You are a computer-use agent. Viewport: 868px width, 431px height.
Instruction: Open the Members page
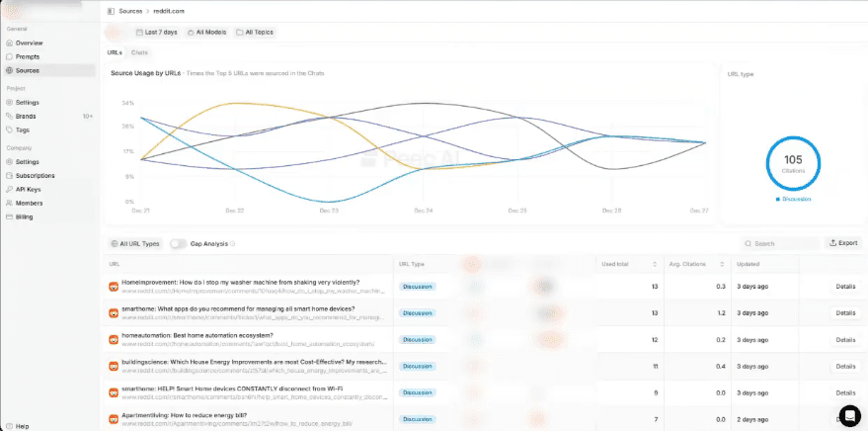(x=29, y=203)
